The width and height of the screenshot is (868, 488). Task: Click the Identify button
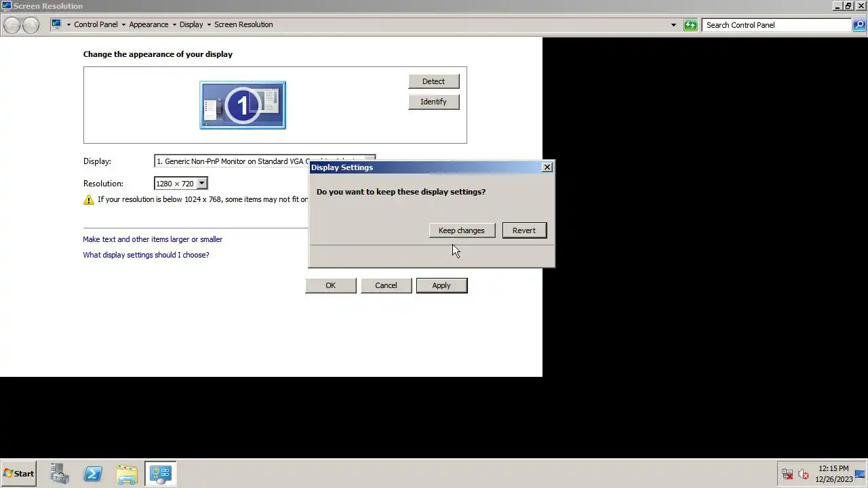[434, 102]
